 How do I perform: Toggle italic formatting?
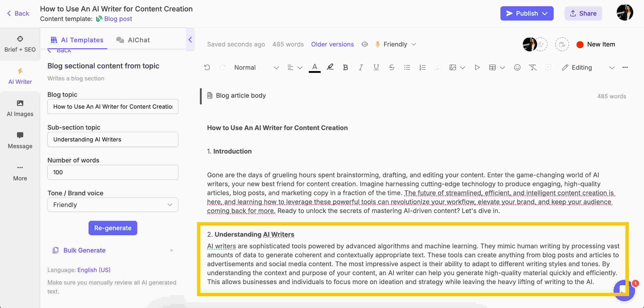[360, 68]
